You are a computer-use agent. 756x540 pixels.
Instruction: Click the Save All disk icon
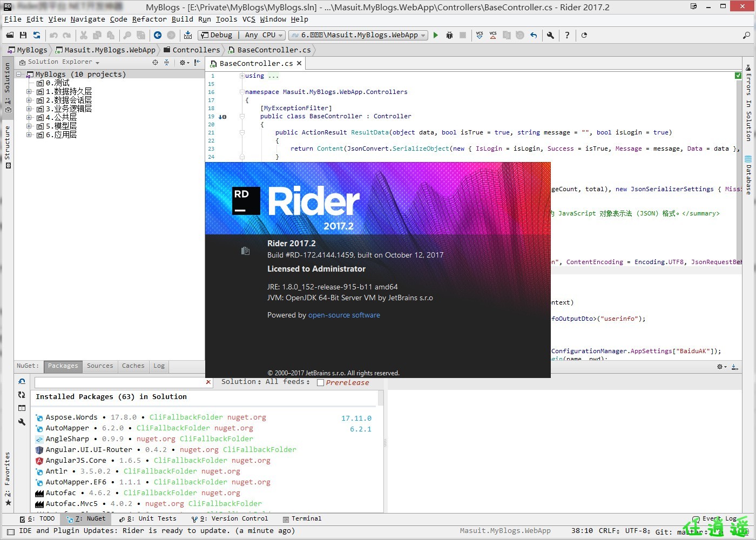click(x=23, y=35)
